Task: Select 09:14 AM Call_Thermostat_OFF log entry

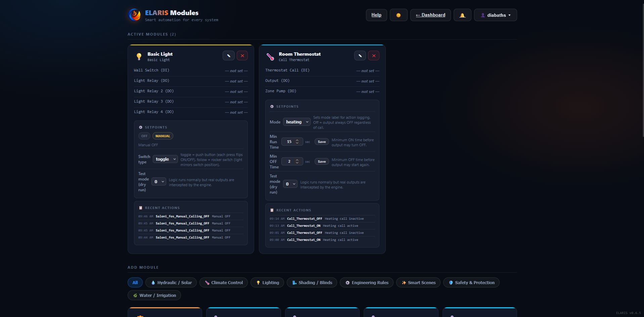Action: (322, 219)
